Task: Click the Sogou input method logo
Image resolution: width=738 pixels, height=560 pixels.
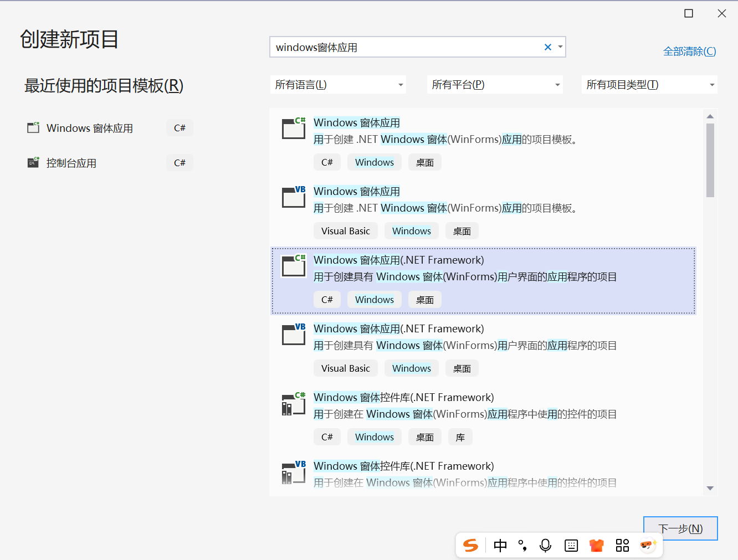Action: coord(470,546)
